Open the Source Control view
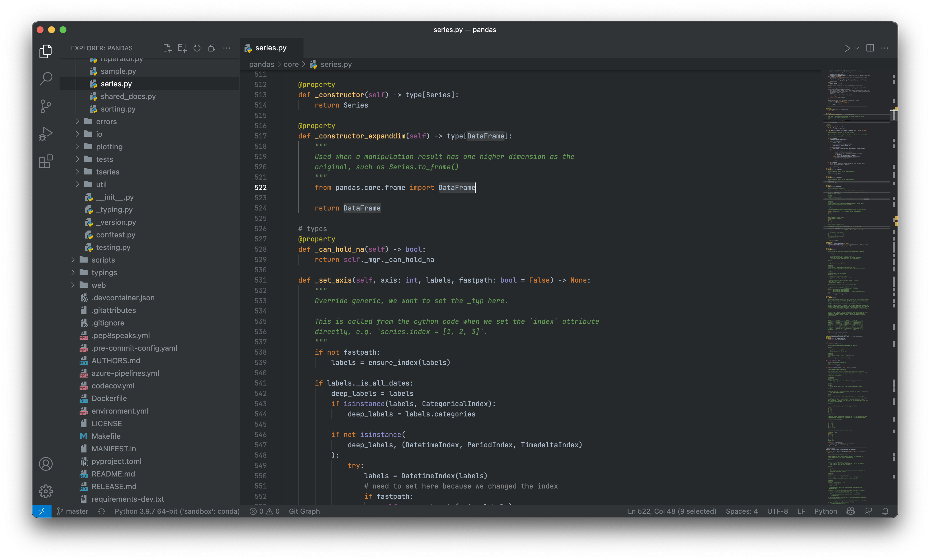The height and width of the screenshot is (560, 930). [46, 106]
